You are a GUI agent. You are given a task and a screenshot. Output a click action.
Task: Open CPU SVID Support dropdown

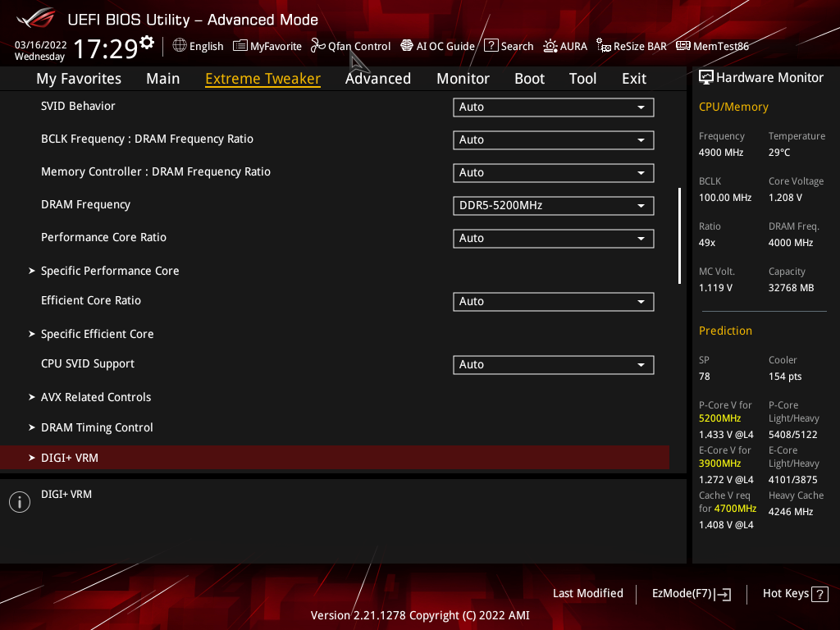tap(554, 365)
